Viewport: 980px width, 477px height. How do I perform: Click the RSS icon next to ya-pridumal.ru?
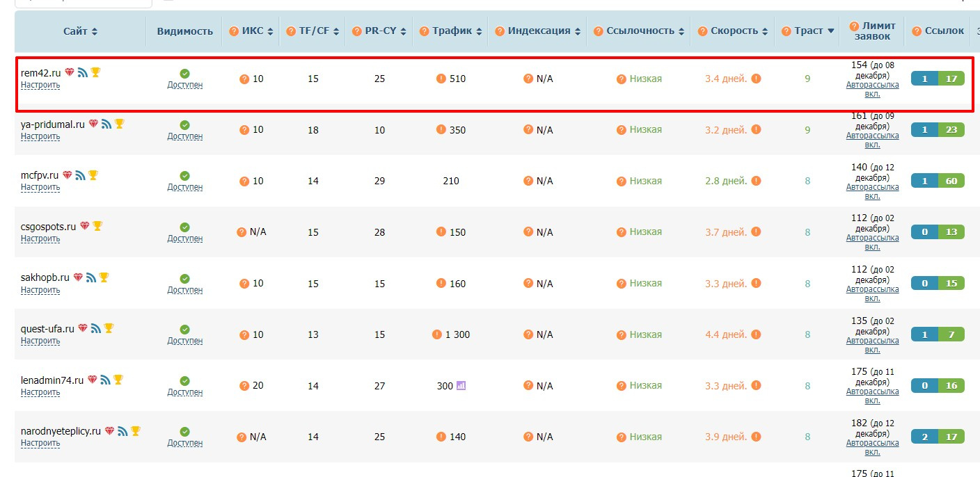pyautogui.click(x=106, y=124)
